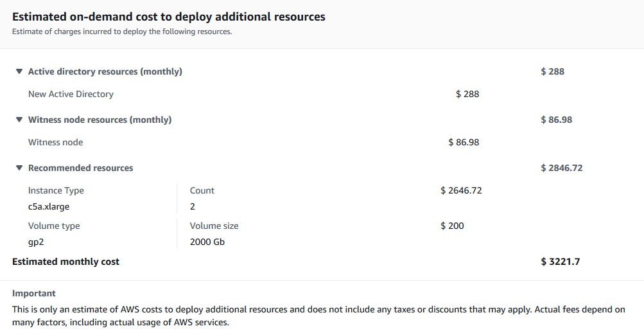
Task: Click the Estimated monthly cost label
Action: coord(65,262)
